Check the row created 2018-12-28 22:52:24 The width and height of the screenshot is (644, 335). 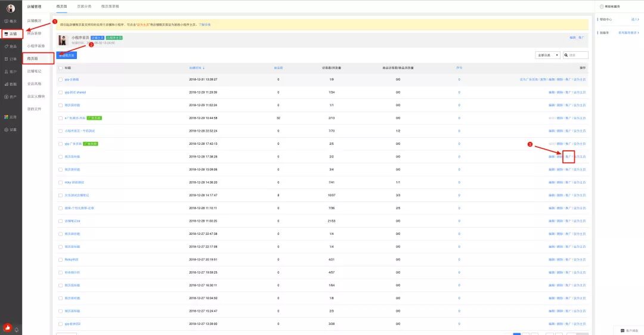point(61,131)
